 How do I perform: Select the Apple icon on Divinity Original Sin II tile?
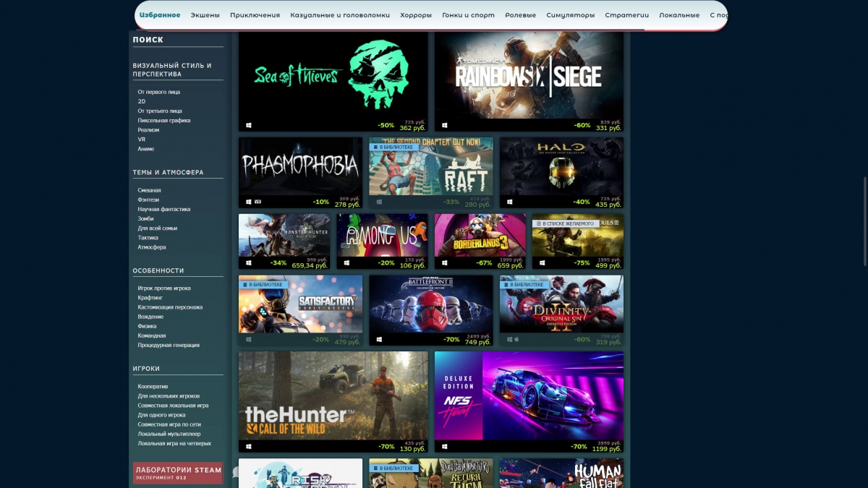516,338
